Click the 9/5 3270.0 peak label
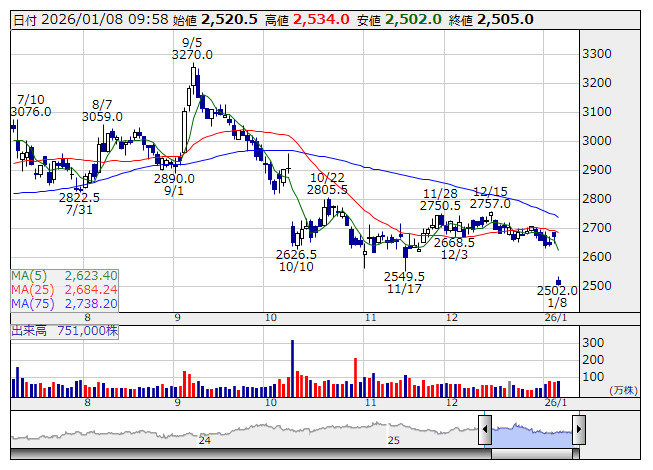The height and width of the screenshot is (470, 653). [x=192, y=49]
